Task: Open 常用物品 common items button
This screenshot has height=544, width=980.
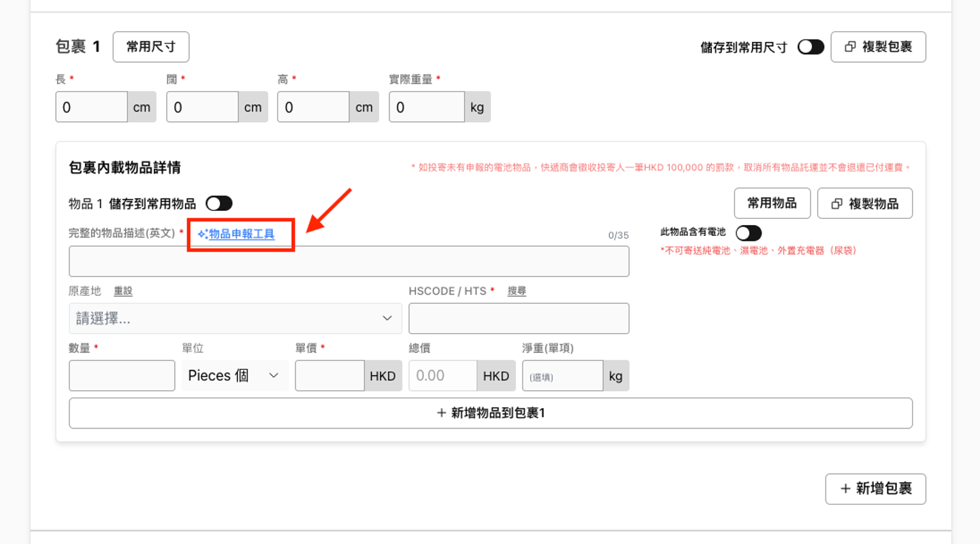Action: [772, 203]
